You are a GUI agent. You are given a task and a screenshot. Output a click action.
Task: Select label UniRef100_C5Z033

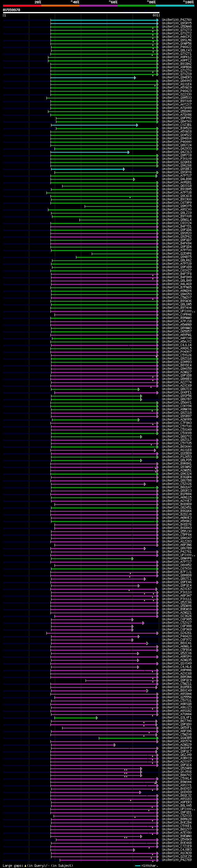[x=177, y=816]
